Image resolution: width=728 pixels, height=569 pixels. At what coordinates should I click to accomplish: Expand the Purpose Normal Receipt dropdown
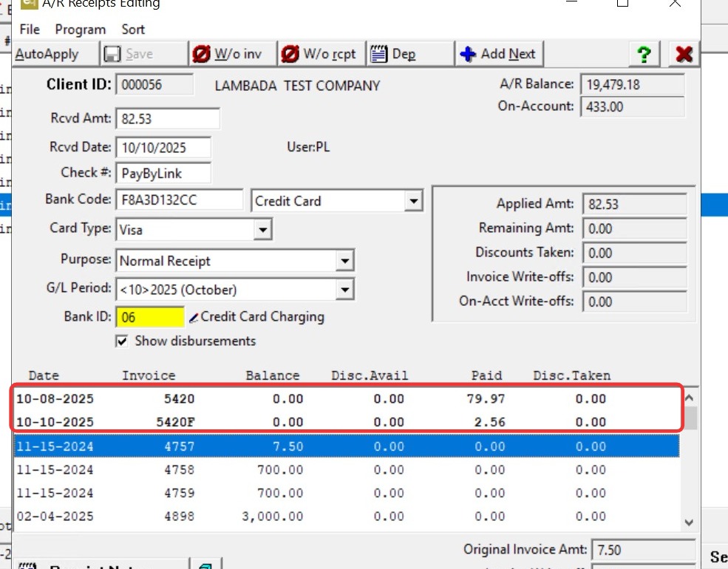345,261
